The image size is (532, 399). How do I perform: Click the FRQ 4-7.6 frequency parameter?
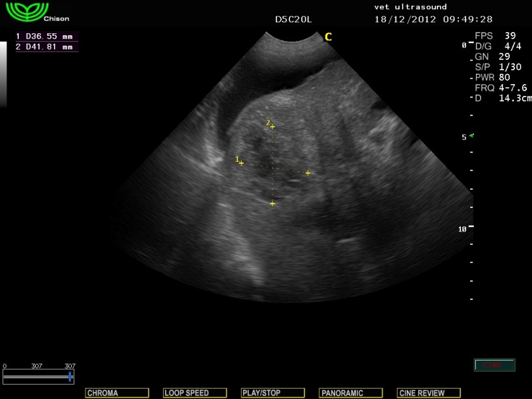(x=501, y=87)
